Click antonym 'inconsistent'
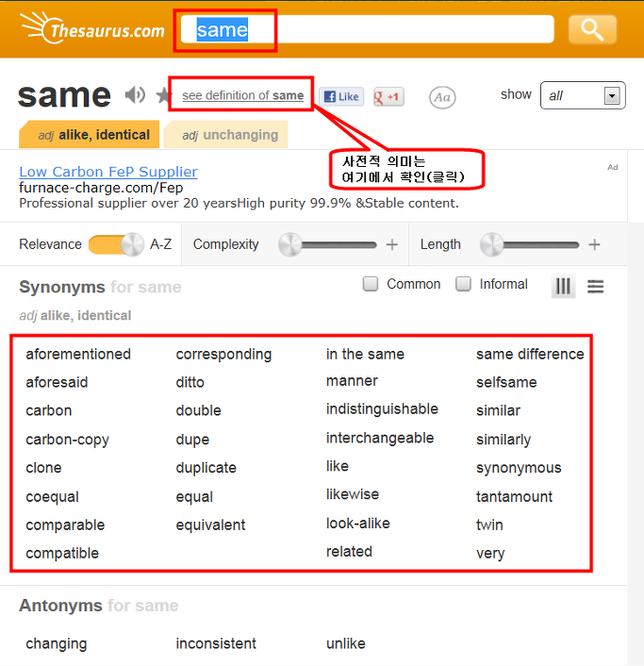The width and height of the screenshot is (644, 666). pyautogui.click(x=216, y=643)
